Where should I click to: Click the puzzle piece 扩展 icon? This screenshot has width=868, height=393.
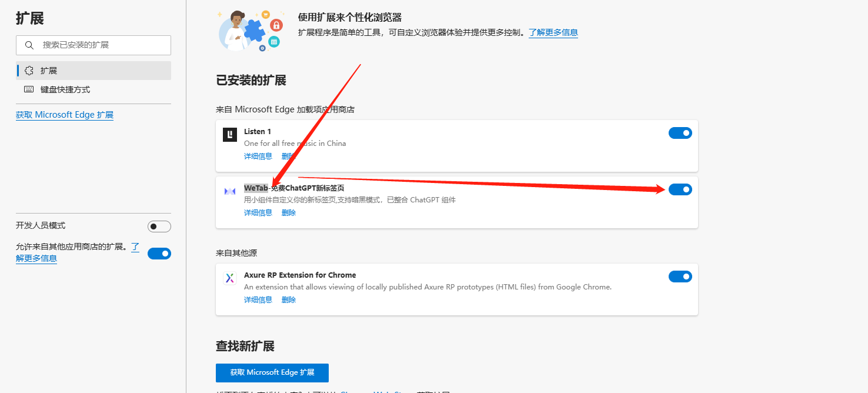tap(29, 71)
